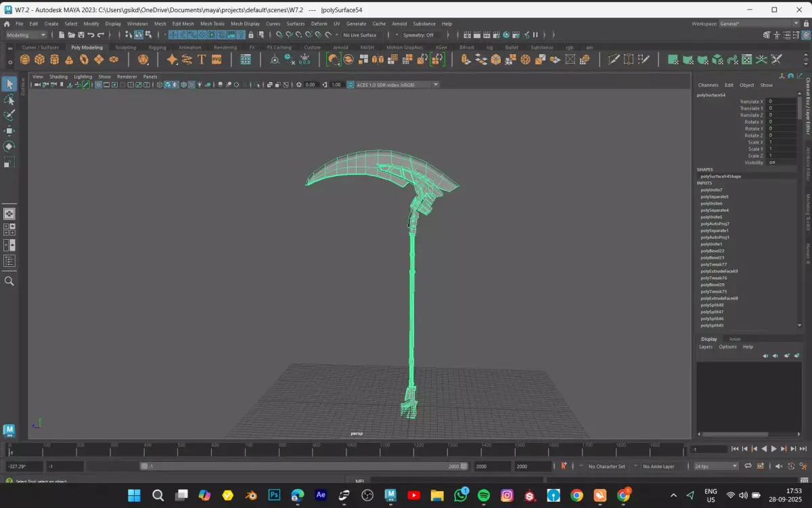Viewport: 812px width, 508px height.
Task: Open the 24 fps frame rate dropdown
Action: 716,466
